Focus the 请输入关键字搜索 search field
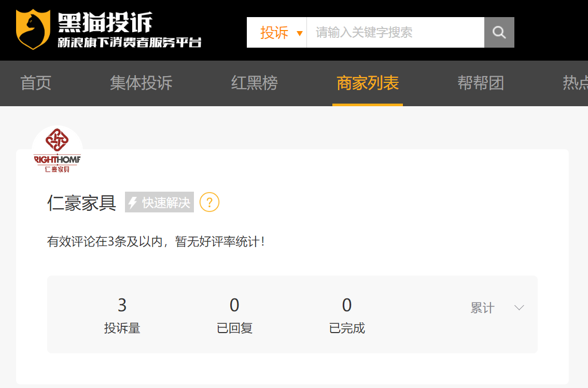 (395, 33)
